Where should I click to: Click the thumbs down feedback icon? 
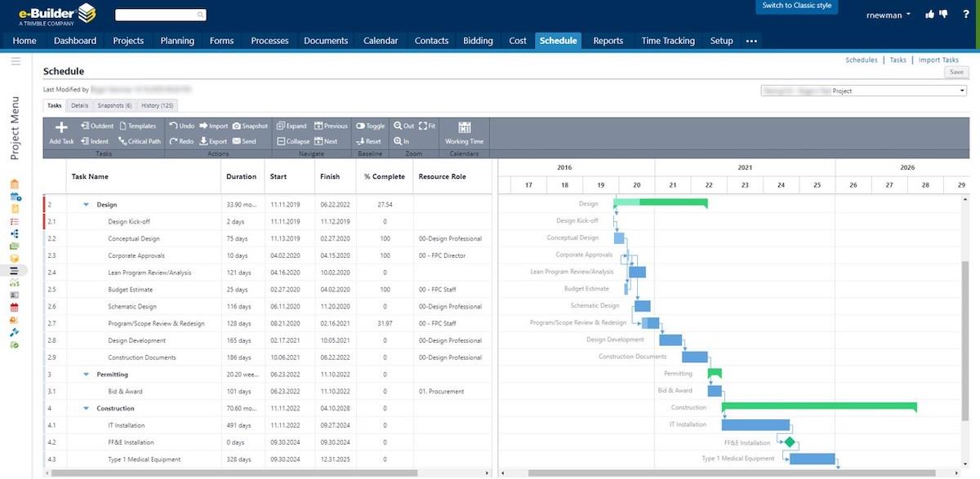[943, 14]
